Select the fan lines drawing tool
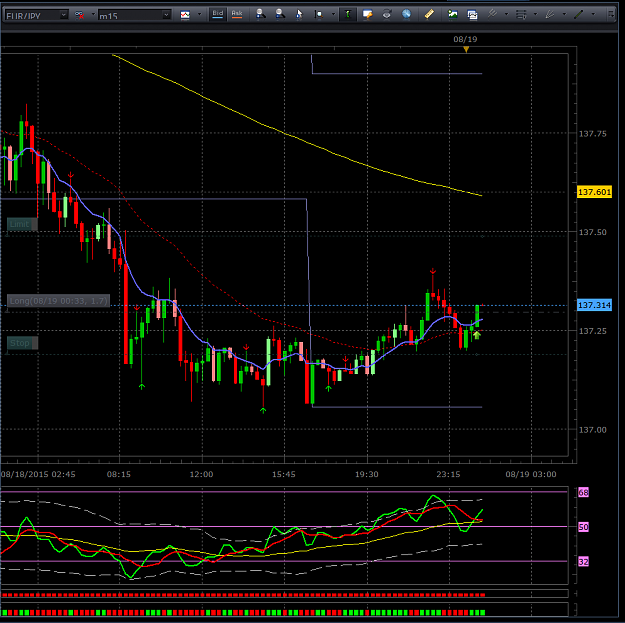 pos(550,15)
